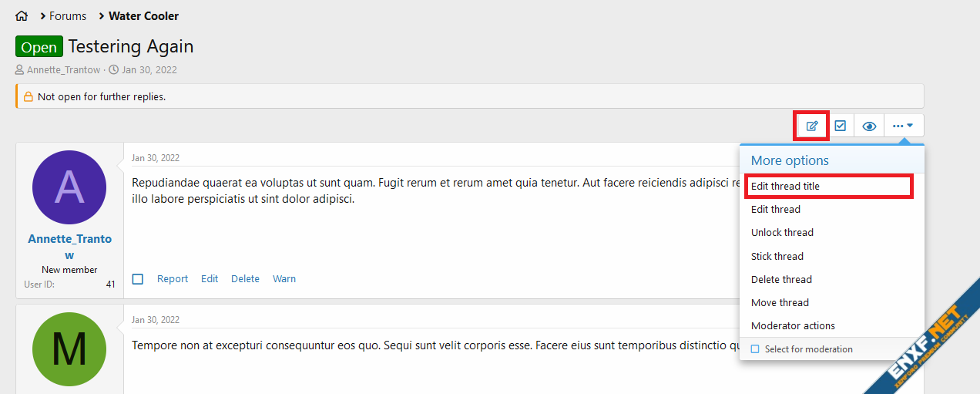Click the eye watch icon
The width and height of the screenshot is (980, 394).
[x=869, y=126]
